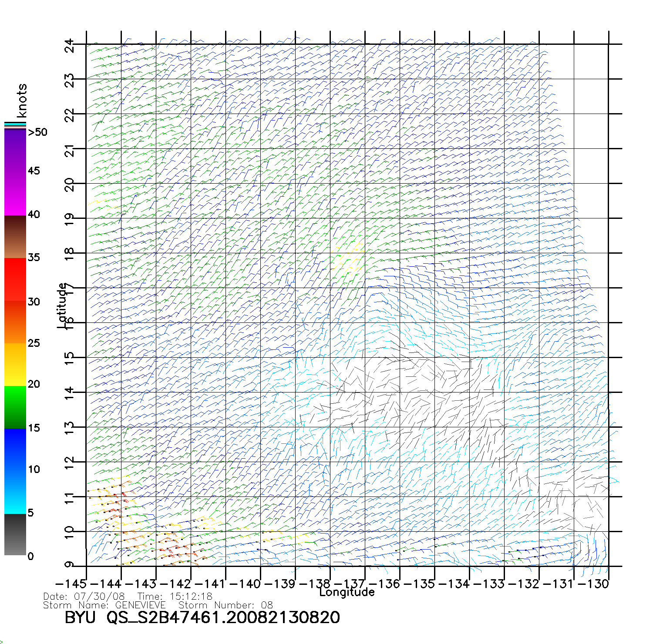The height and width of the screenshot is (644, 653).
Task: Click the 'Latitude' axis title
Action: 62,305
